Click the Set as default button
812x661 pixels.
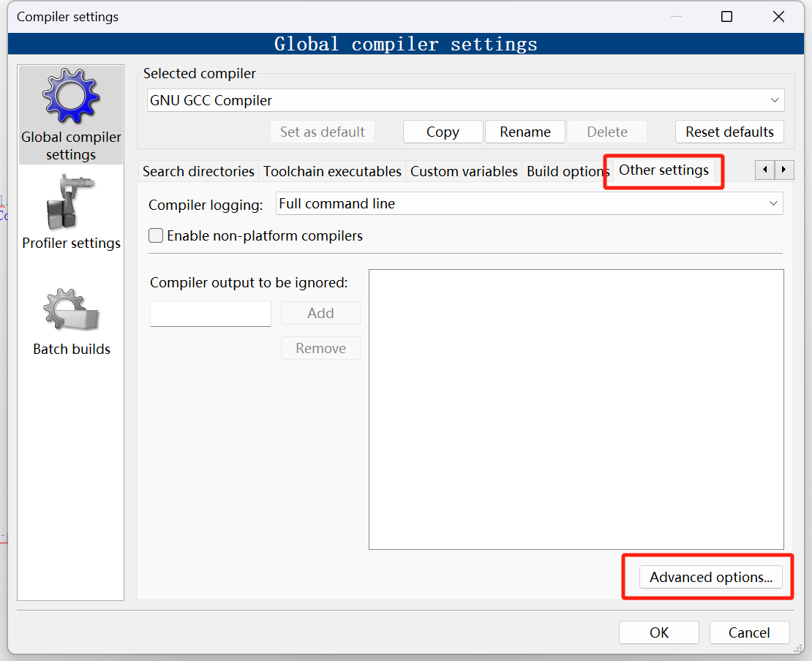pos(323,132)
